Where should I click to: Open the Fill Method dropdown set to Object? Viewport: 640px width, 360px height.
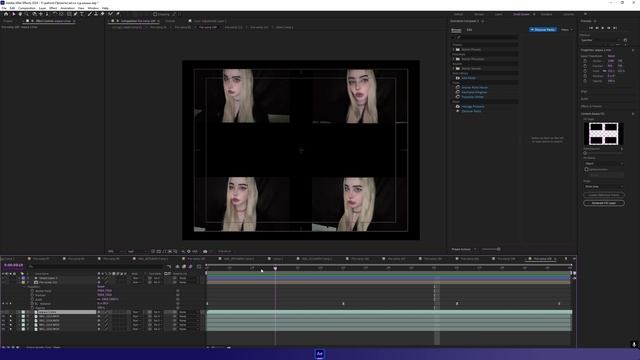(x=603, y=163)
